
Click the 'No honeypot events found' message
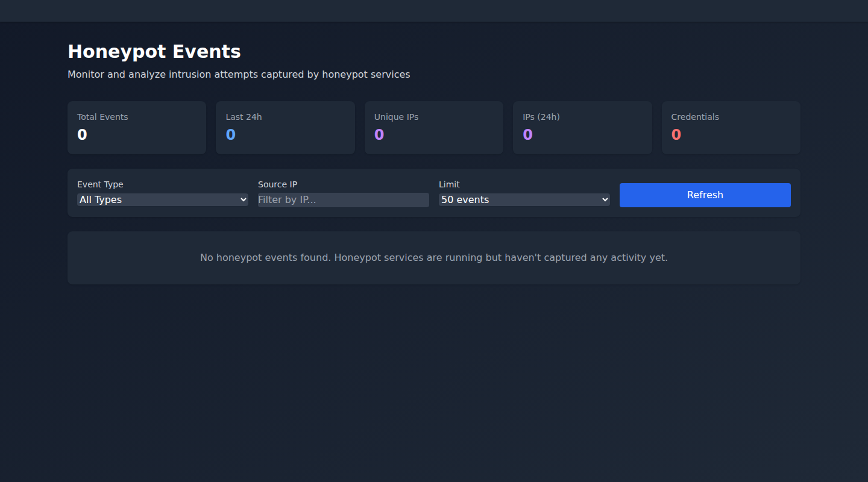tap(433, 258)
